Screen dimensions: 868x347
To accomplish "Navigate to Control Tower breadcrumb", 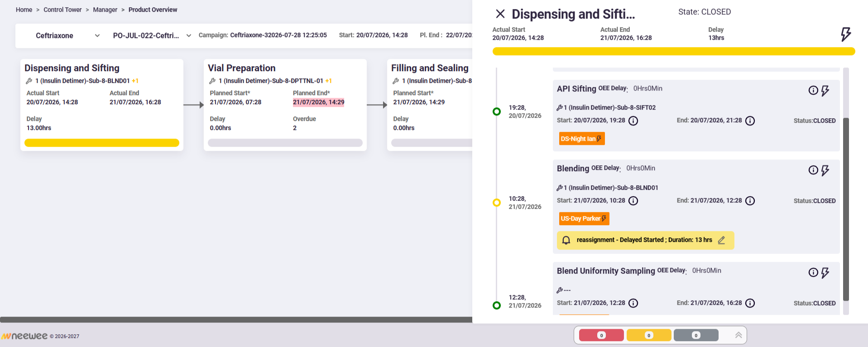I will coord(62,10).
